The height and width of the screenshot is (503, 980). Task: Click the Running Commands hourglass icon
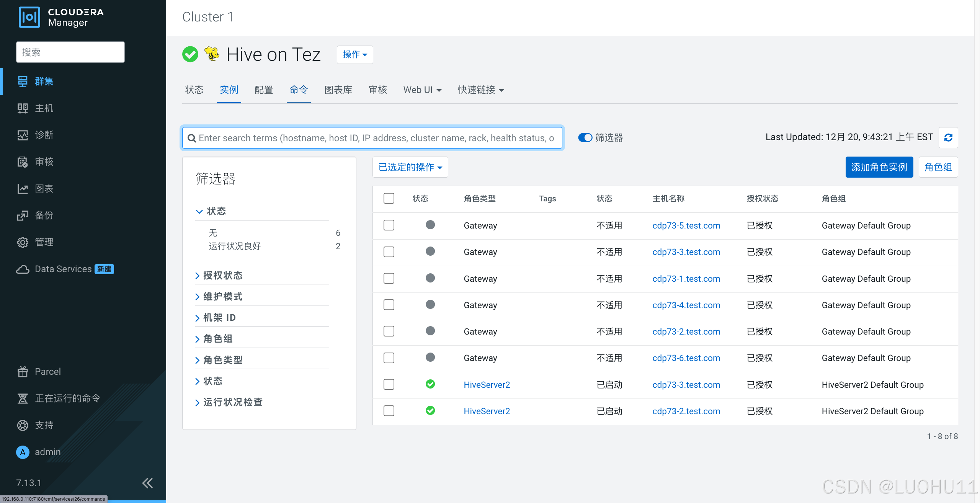(x=23, y=398)
